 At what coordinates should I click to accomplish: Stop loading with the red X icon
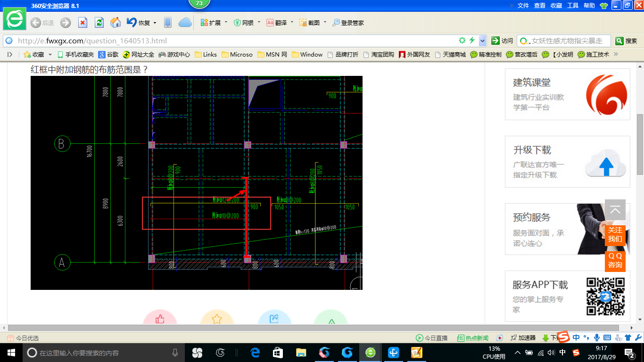coord(83,23)
